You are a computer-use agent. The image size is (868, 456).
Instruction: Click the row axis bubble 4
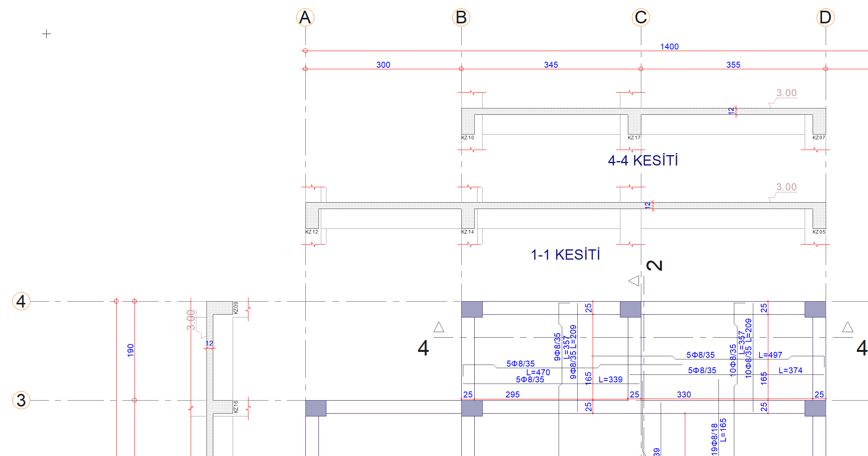tap(21, 301)
